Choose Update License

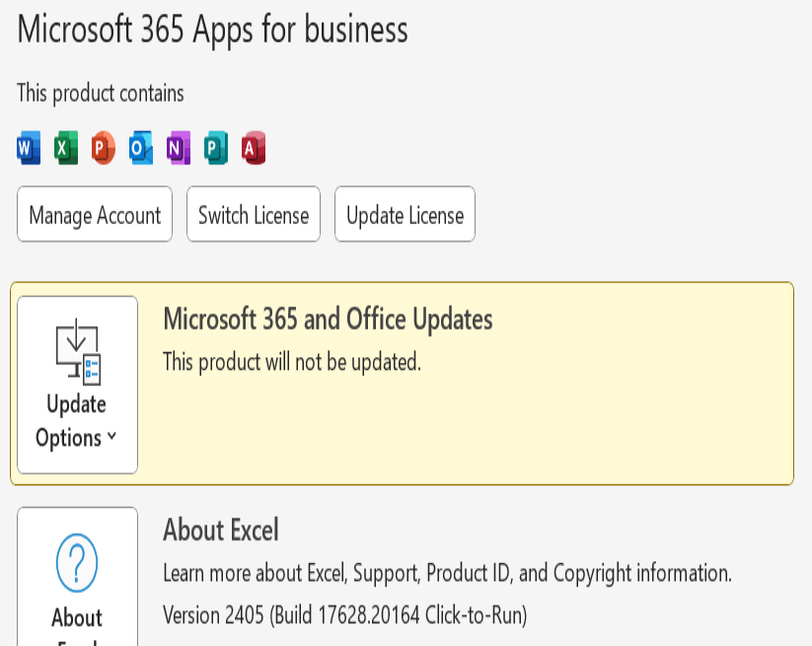(x=405, y=215)
